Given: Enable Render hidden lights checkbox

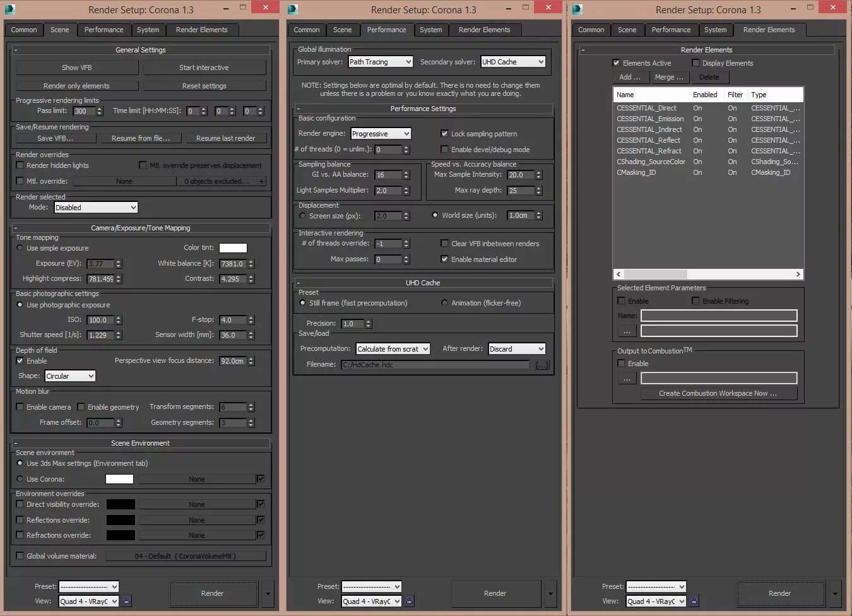Looking at the screenshot, I should point(20,165).
